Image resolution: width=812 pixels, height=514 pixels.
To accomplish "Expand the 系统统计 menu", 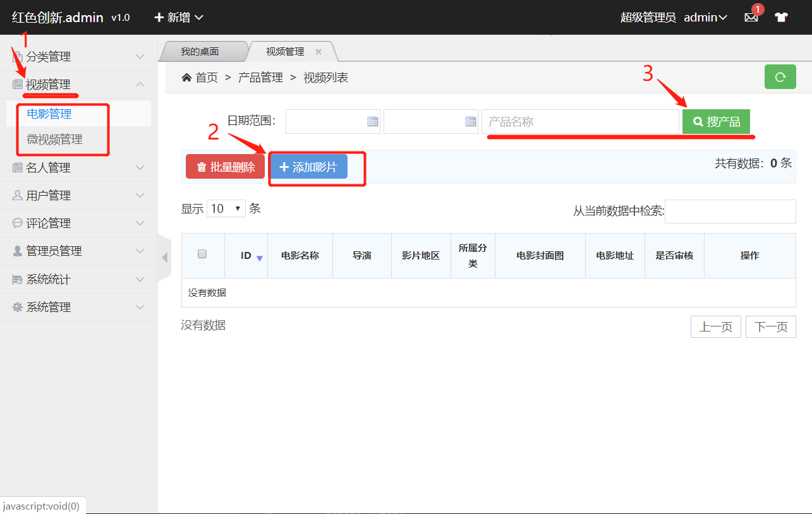I will click(x=79, y=279).
